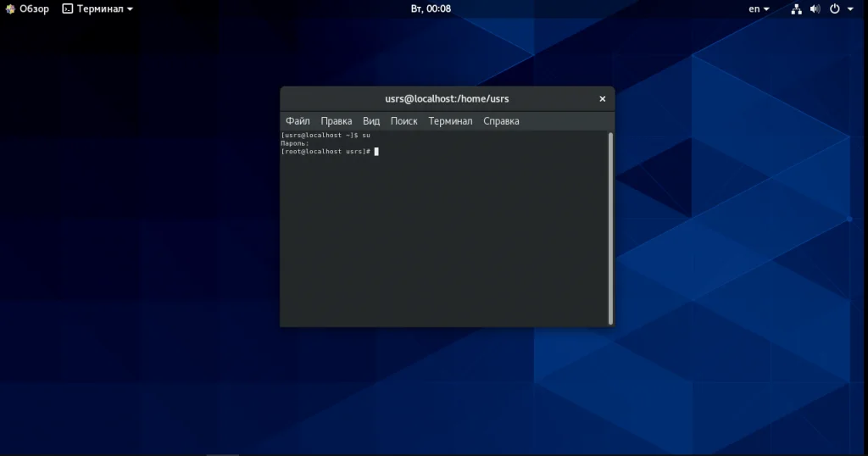Open the clock and calendar Вт, 00:08
This screenshot has width=868, height=456.
click(431, 8)
